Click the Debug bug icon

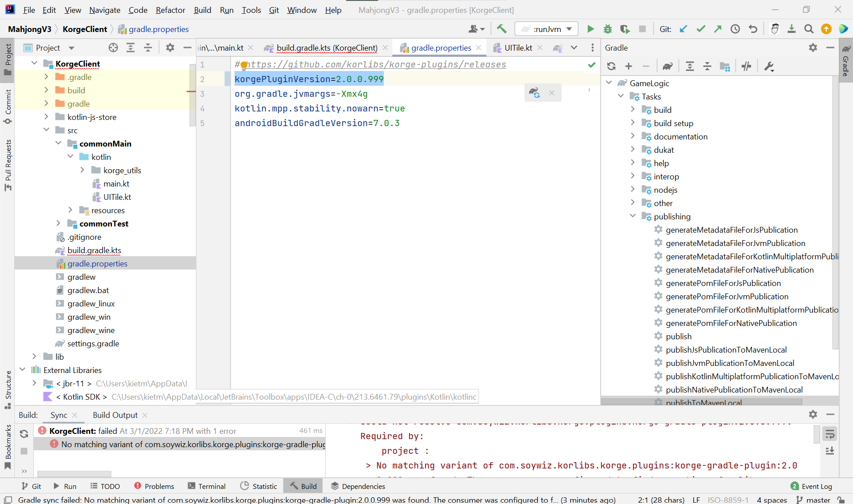(x=608, y=29)
